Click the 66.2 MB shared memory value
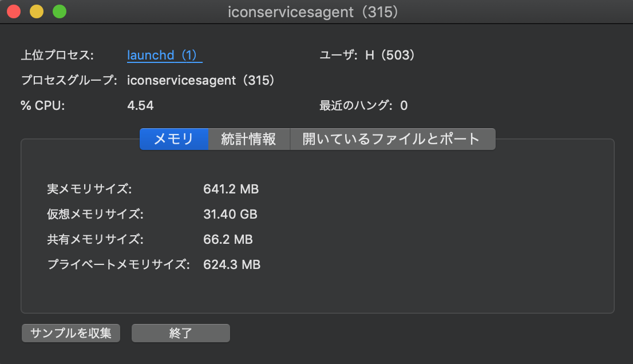The image size is (633, 364). click(228, 239)
